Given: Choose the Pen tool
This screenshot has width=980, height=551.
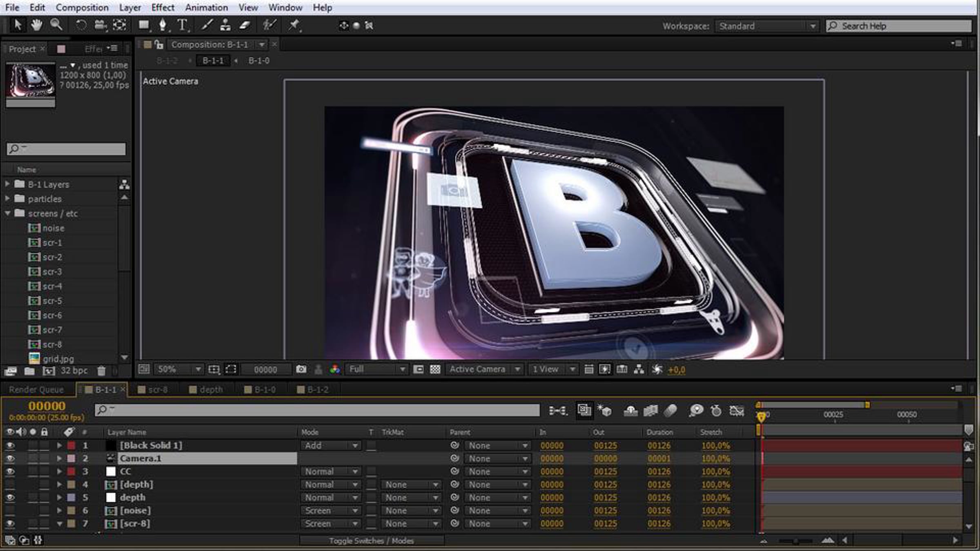Looking at the screenshot, I should [x=163, y=25].
